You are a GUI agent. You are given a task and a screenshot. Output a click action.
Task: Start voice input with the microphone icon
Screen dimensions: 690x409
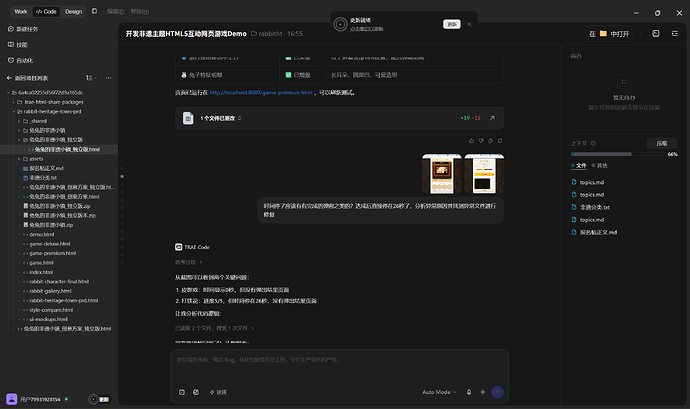(469, 392)
